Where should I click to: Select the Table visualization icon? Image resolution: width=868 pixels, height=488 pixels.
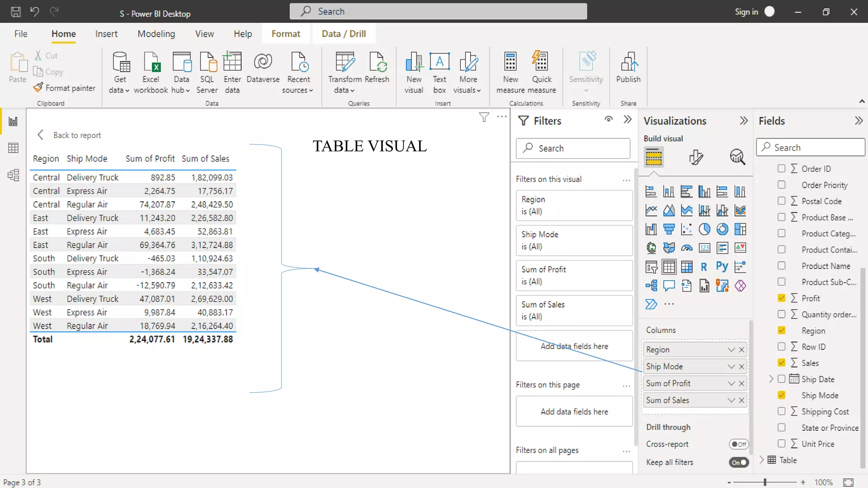[x=669, y=267]
